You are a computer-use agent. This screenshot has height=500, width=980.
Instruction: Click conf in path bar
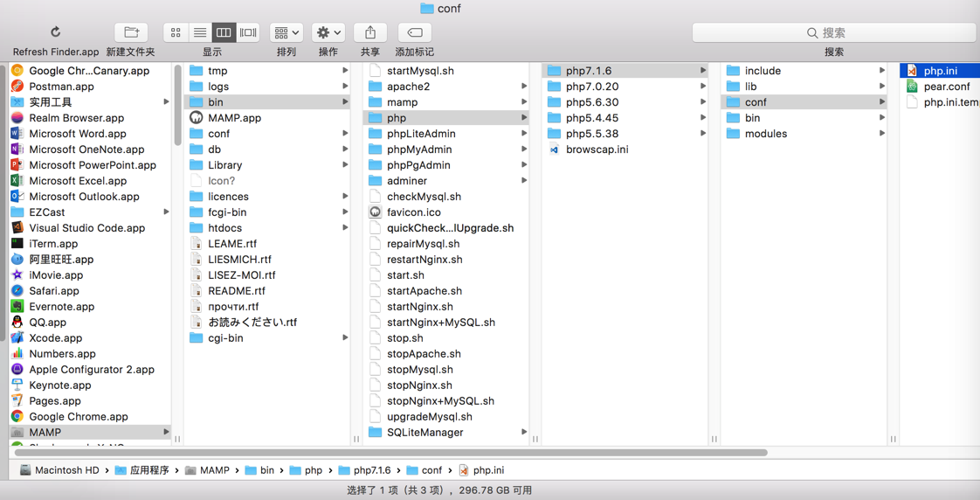[x=424, y=470]
